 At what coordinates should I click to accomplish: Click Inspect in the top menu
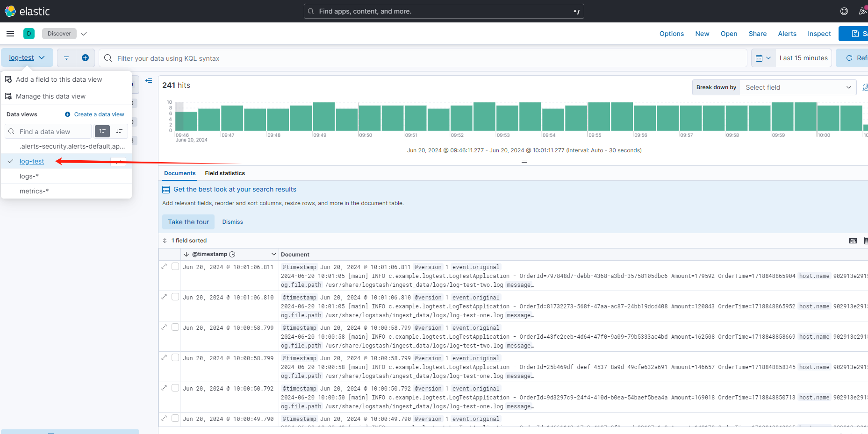coord(819,34)
